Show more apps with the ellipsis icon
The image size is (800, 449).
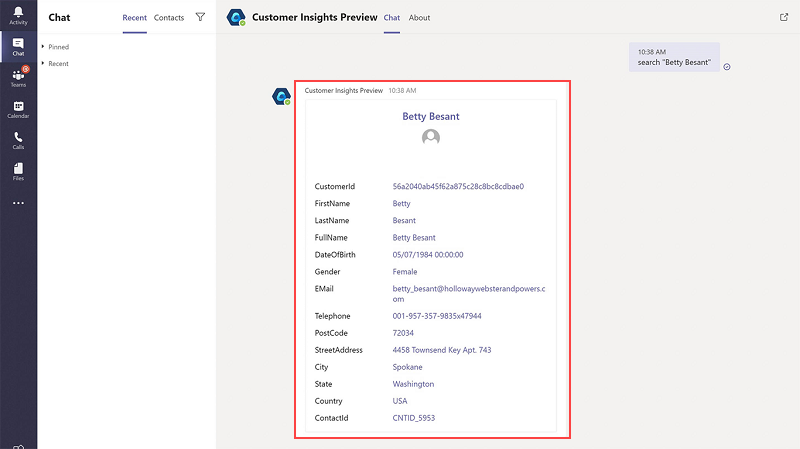[18, 203]
